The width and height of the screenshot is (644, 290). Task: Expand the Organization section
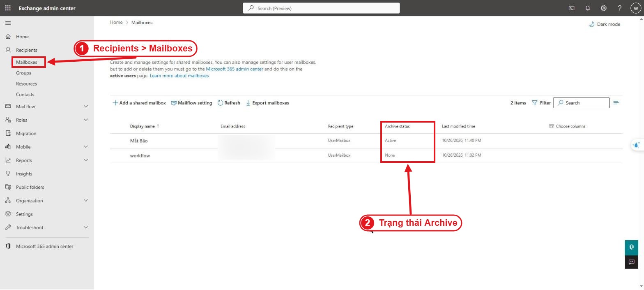click(x=86, y=201)
